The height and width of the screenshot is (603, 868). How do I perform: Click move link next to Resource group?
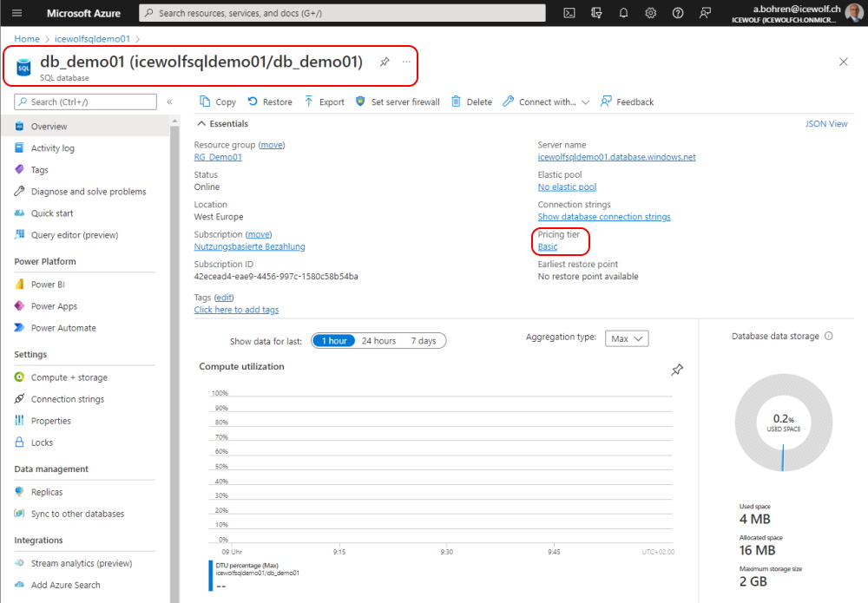(x=271, y=145)
